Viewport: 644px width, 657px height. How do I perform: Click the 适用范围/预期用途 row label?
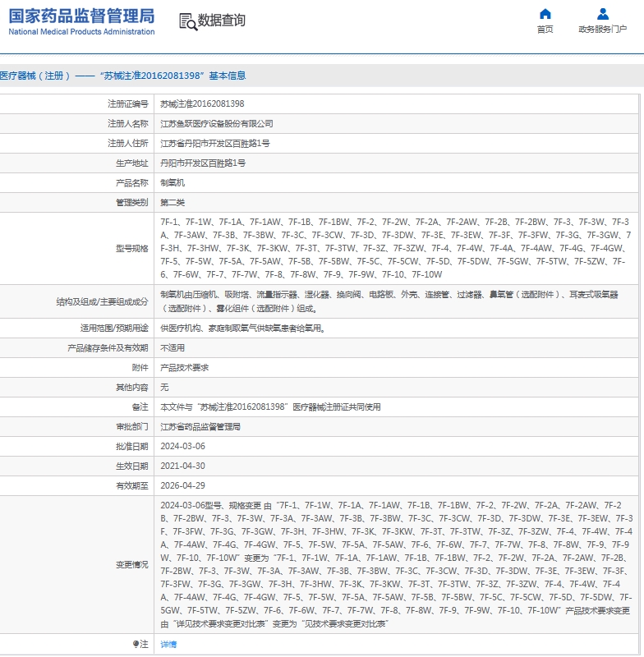click(114, 328)
